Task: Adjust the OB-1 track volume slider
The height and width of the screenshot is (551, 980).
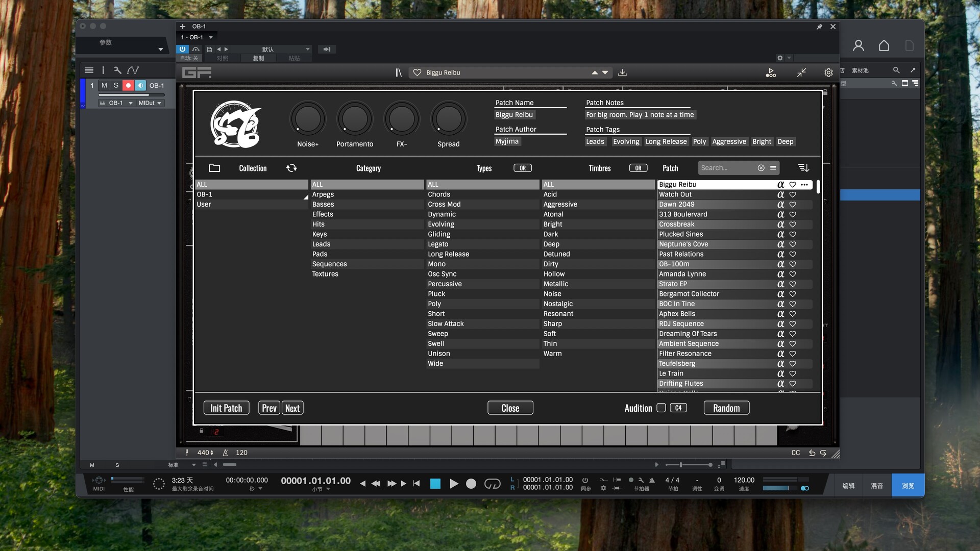Action: pos(131,95)
